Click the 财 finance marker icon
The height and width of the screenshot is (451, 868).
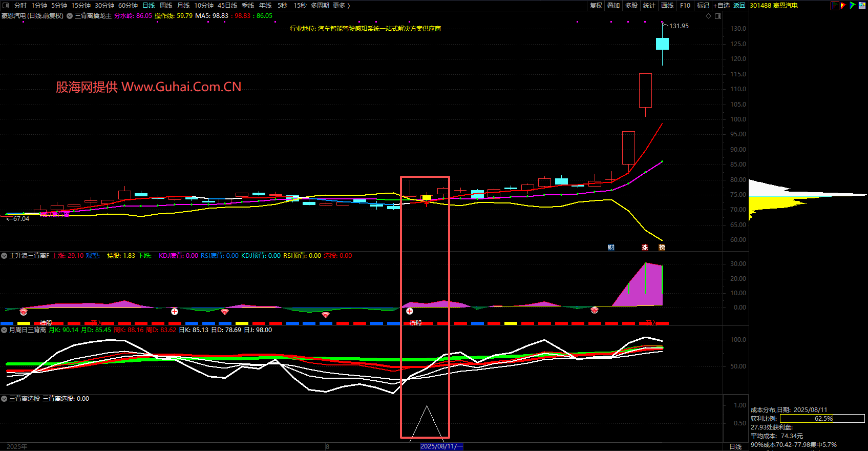pos(611,248)
